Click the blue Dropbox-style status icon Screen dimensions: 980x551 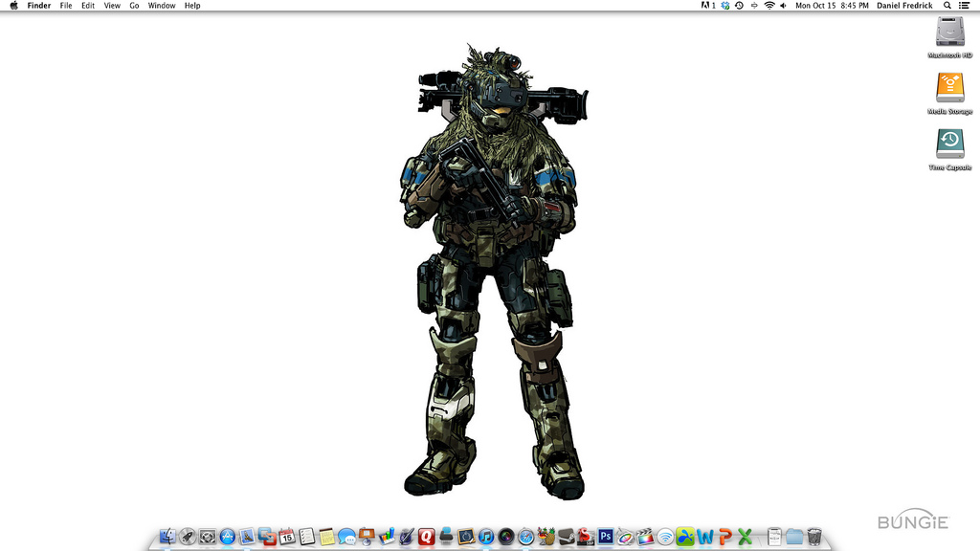725,6
